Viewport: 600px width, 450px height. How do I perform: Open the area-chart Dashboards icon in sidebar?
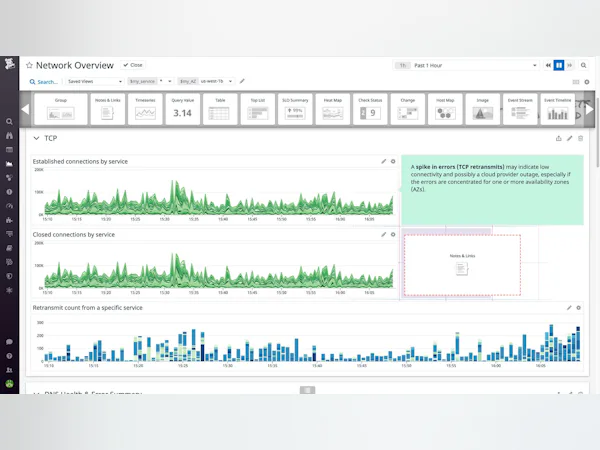pyautogui.click(x=10, y=164)
